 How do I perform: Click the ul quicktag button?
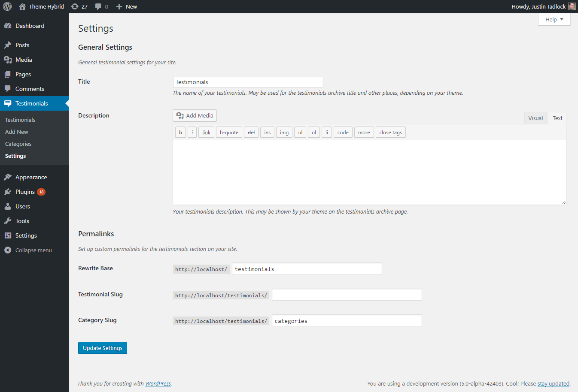pyautogui.click(x=300, y=133)
